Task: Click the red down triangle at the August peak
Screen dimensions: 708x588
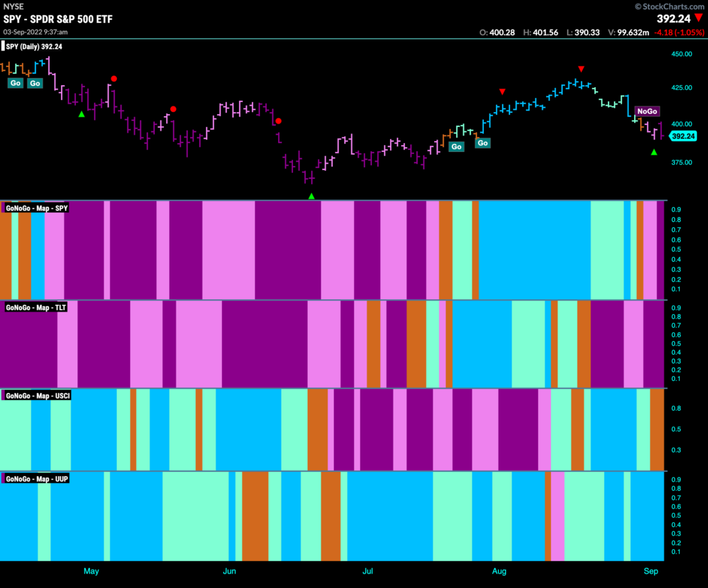Action: coord(581,69)
